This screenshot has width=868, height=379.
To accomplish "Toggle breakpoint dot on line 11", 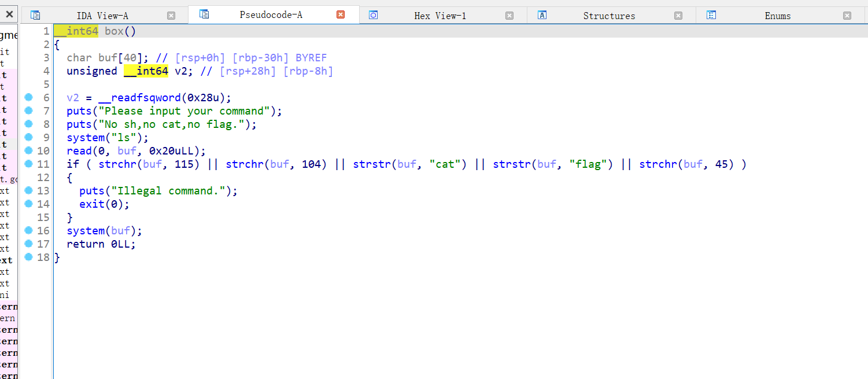I will [x=29, y=164].
